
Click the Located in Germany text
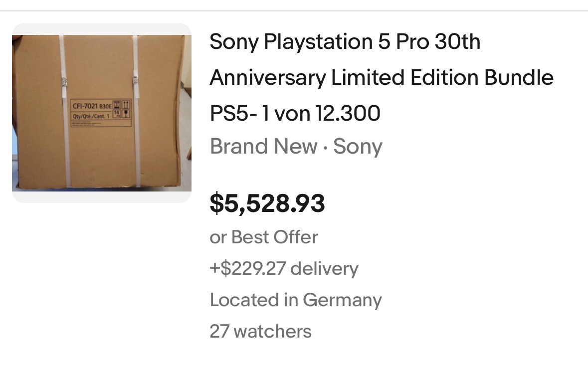point(296,300)
